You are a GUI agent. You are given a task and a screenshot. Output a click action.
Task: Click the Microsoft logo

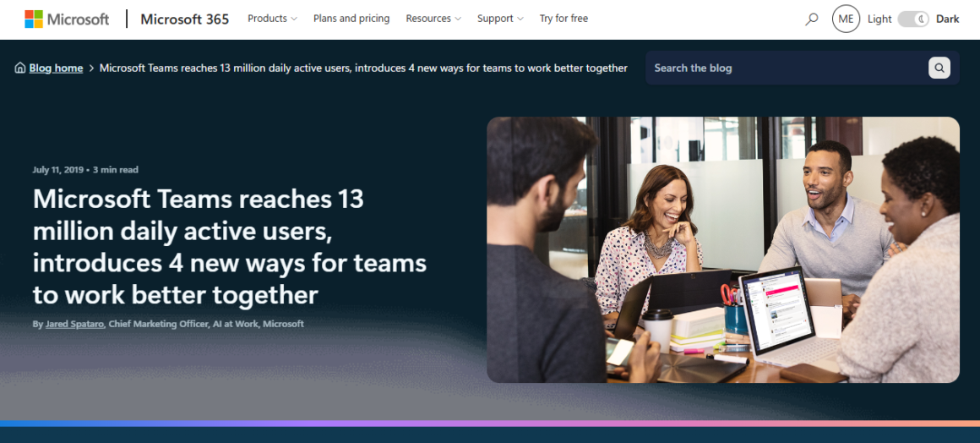pyautogui.click(x=67, y=19)
